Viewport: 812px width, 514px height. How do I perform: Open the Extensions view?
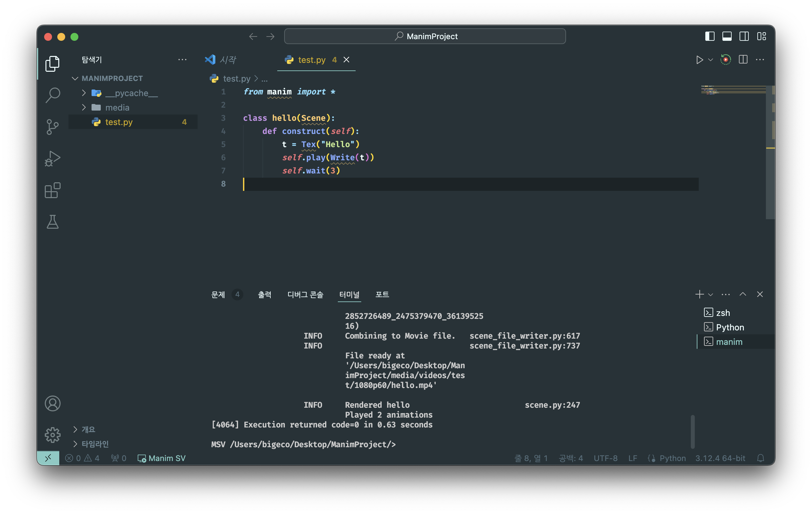(x=53, y=191)
